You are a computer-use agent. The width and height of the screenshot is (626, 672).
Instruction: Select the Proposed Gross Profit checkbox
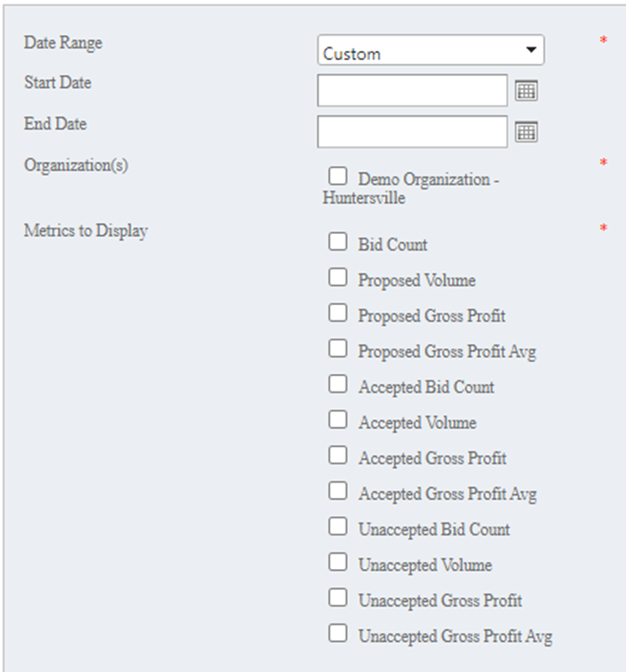[338, 313]
